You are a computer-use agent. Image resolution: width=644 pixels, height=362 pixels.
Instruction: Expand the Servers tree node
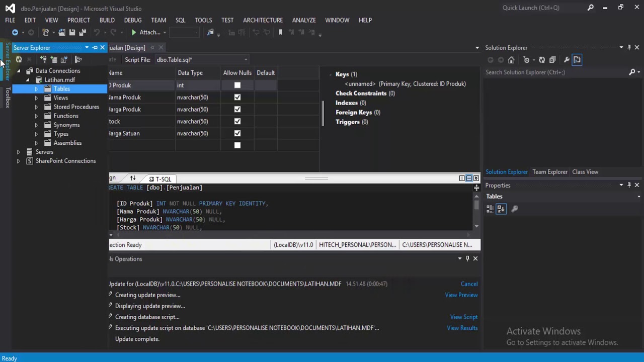[19, 152]
